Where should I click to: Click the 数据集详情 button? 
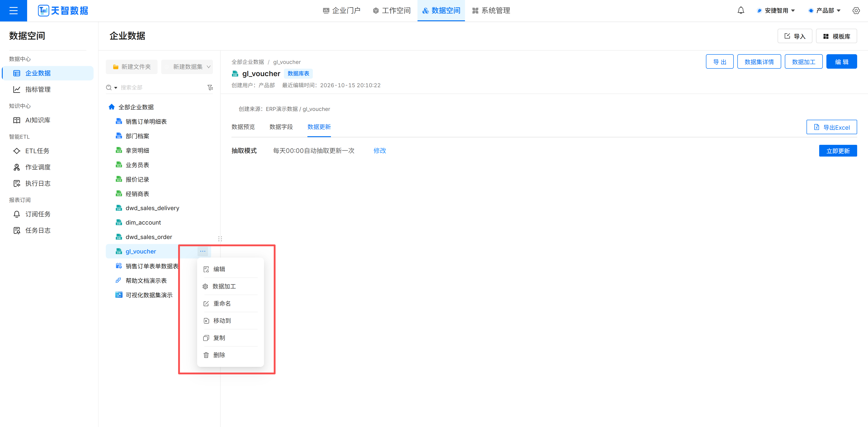759,62
